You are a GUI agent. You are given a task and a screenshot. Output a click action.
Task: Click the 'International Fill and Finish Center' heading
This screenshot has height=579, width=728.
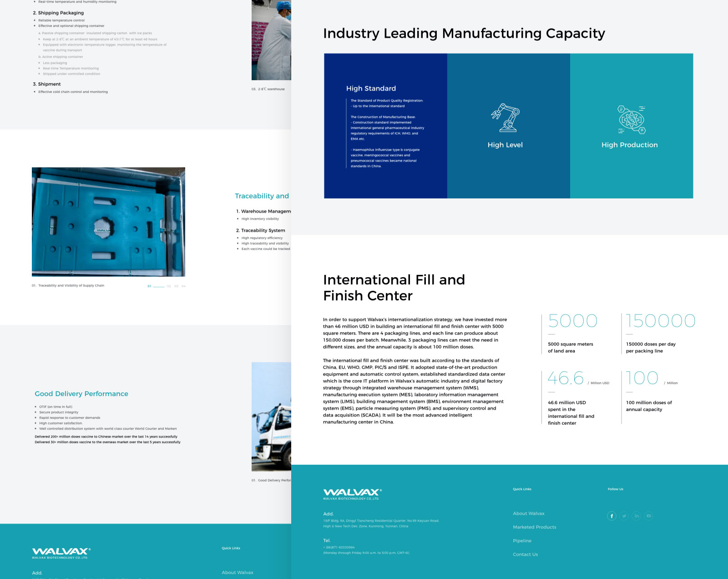(394, 288)
